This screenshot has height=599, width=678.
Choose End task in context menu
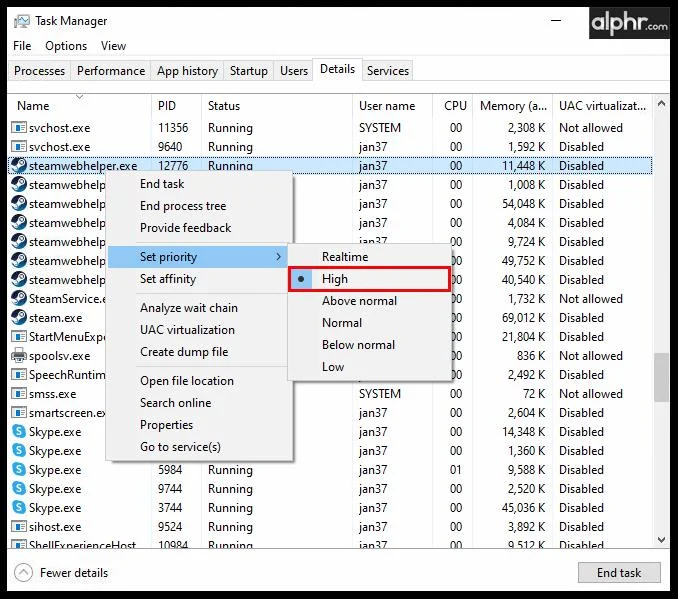[x=199, y=184]
